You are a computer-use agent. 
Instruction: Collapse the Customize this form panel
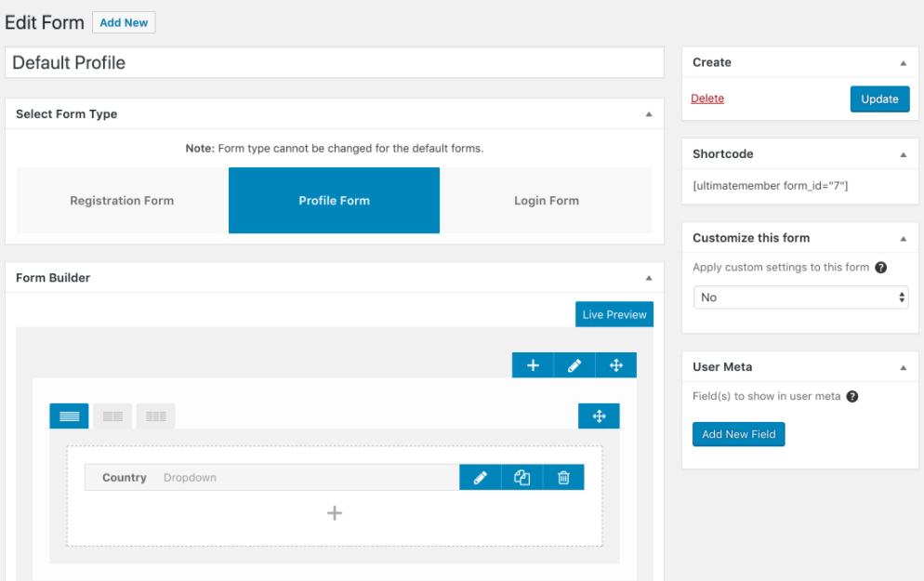[x=904, y=239]
